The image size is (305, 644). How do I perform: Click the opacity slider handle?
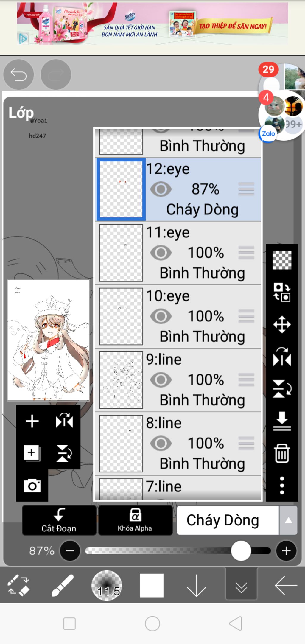coord(241,551)
